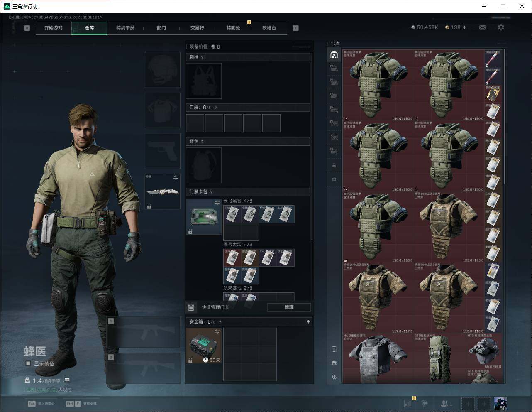Open the 开始游戏 tab

54,28
